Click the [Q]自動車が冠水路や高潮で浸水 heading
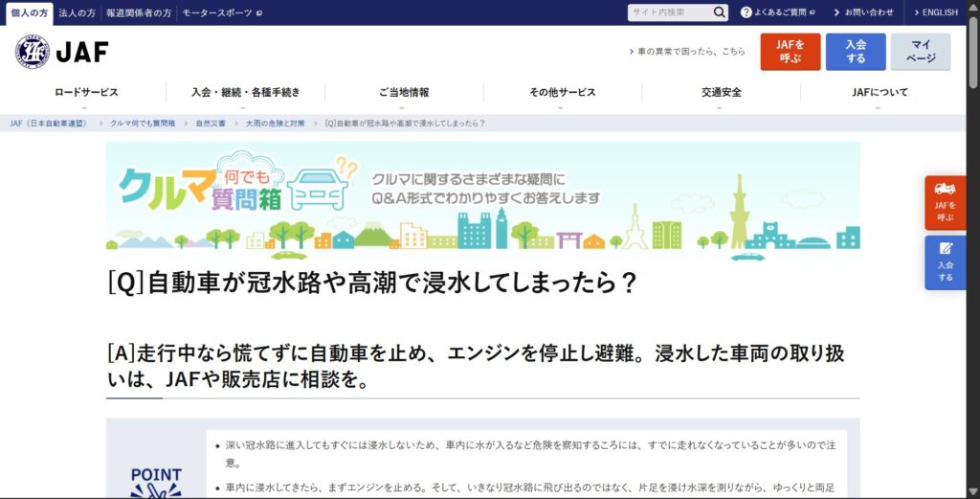Screen dimensions: 980x499 tap(371, 283)
